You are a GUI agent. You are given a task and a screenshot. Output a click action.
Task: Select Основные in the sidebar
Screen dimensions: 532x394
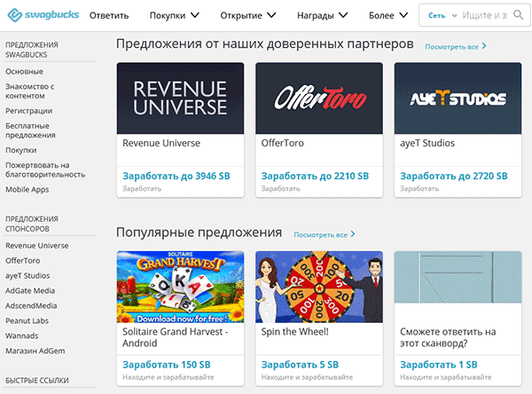(25, 72)
